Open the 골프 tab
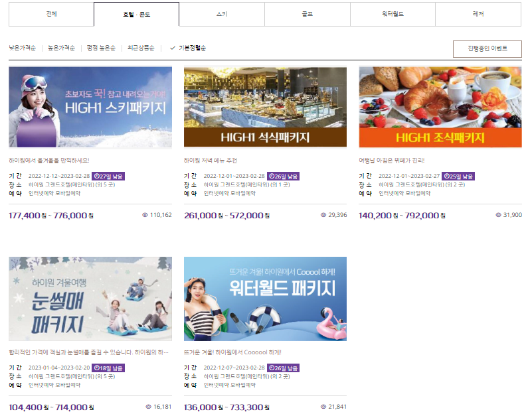 [307, 14]
